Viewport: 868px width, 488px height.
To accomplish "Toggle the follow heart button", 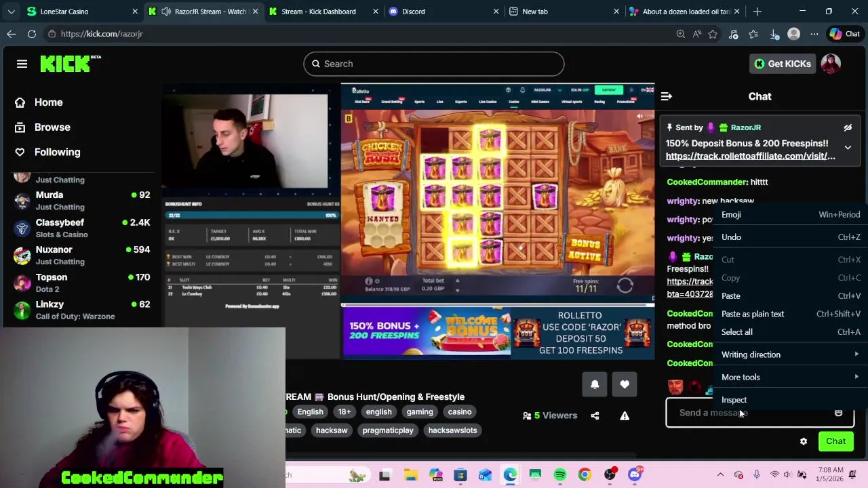I will pos(625,384).
